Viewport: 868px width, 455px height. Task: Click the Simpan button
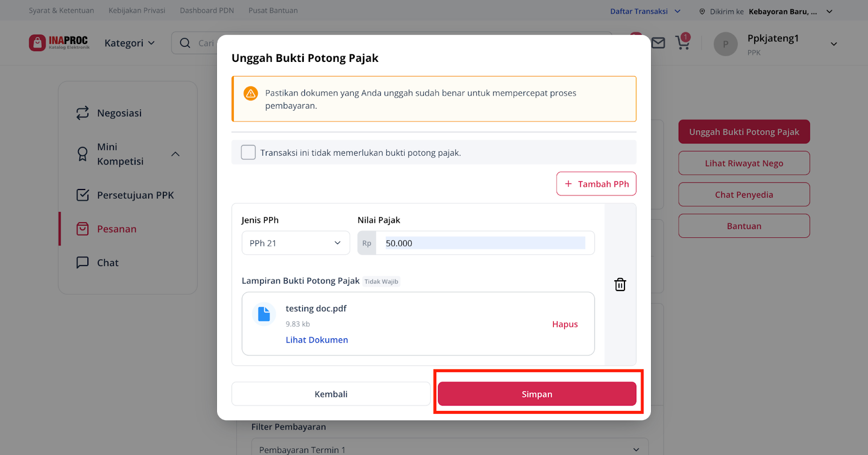click(x=537, y=394)
